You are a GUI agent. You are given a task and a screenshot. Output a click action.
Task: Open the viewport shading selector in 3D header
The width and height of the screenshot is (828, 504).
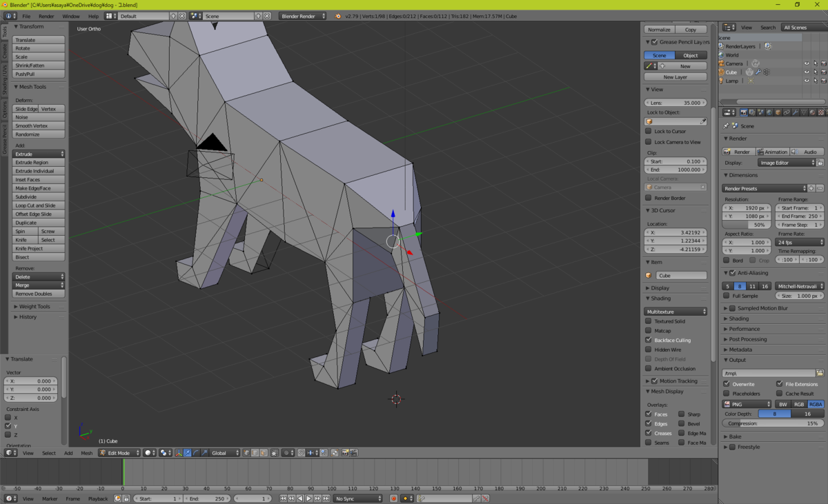pyautogui.click(x=150, y=453)
